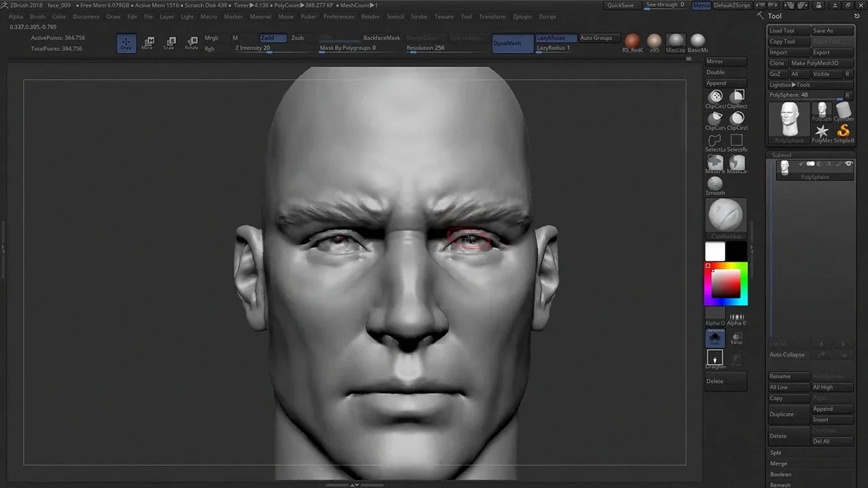Select the SelectLasso brush
This screenshot has width=868, height=488.
point(715,142)
